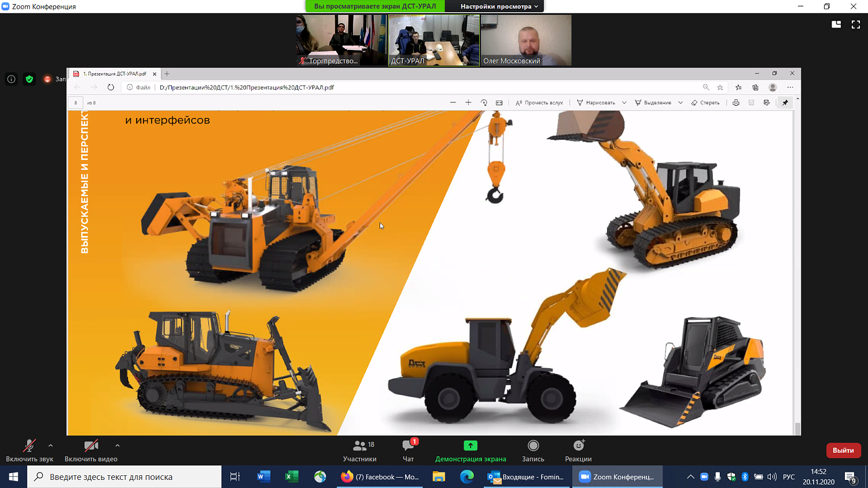
Task: Click the red recording indicator
Action: pyautogui.click(x=47, y=79)
